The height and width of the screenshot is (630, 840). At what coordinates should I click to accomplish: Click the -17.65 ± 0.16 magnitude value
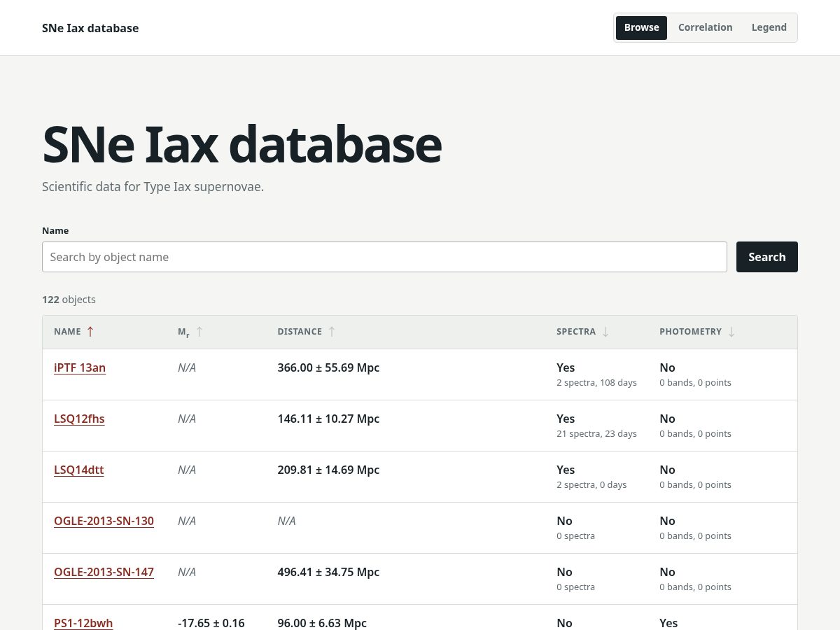pyautogui.click(x=211, y=623)
